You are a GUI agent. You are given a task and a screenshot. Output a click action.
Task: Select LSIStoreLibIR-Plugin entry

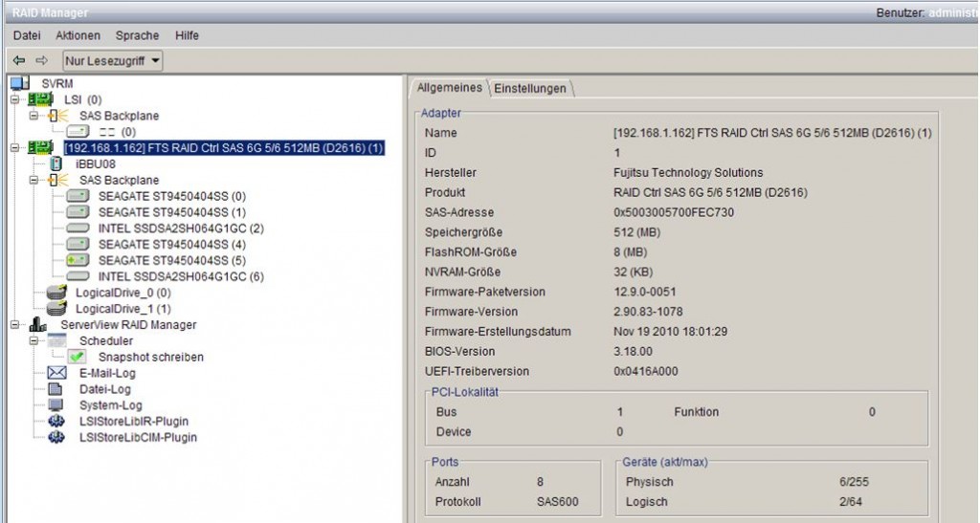[x=134, y=422]
